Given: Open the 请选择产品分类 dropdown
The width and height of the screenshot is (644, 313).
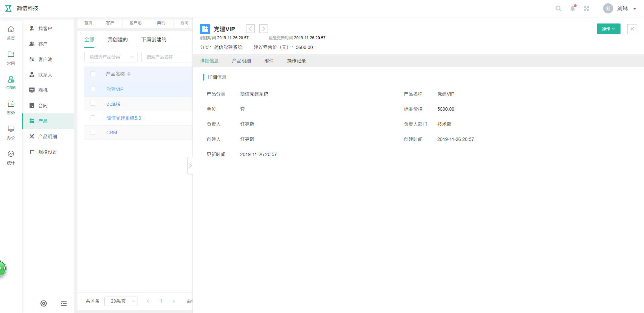Looking at the screenshot, I should [x=111, y=57].
